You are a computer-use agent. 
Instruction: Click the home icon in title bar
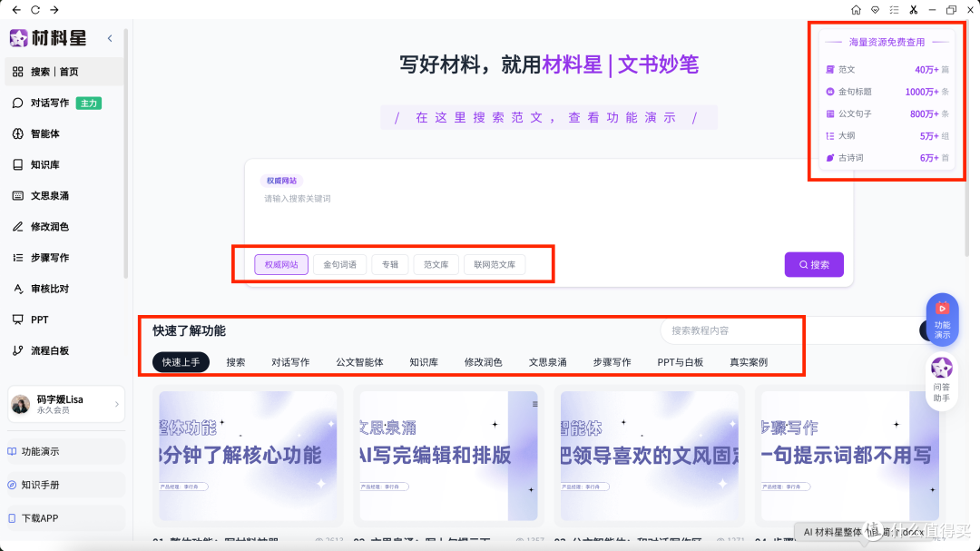pos(856,10)
